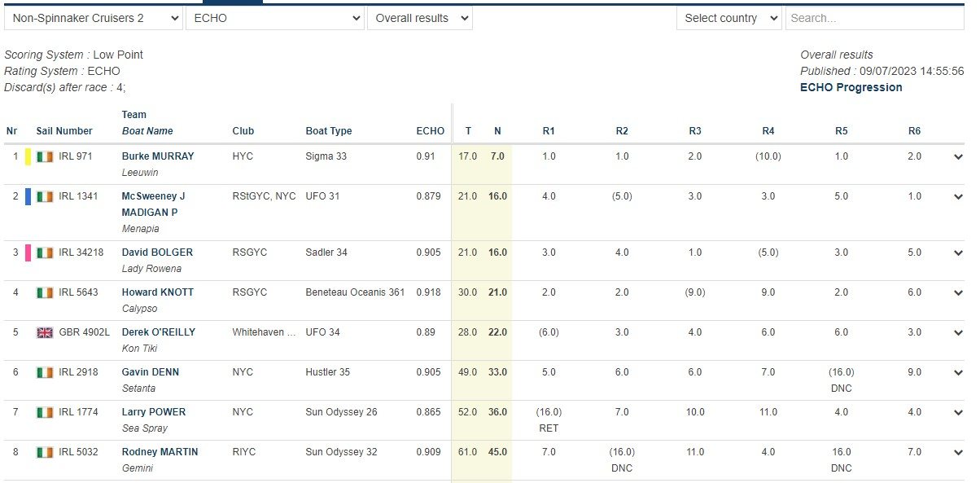Screen dimensions: 980x483
Task: Click the R1 race column header
Action: 549,131
